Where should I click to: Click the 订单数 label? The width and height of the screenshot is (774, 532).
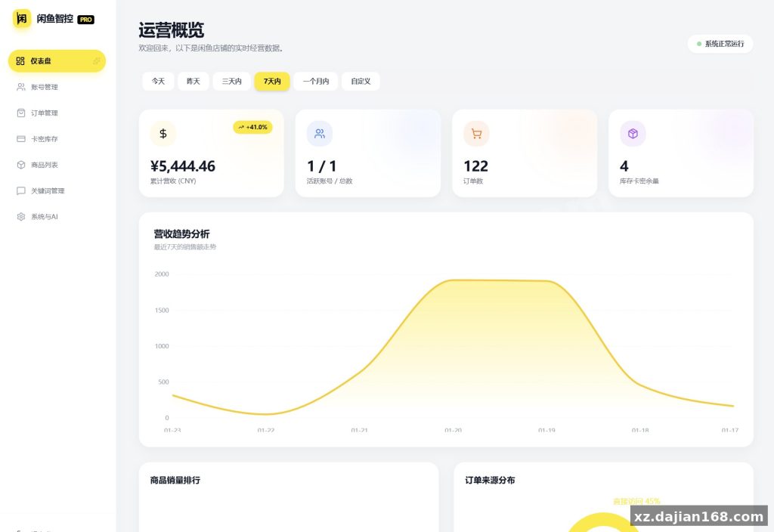pyautogui.click(x=473, y=181)
